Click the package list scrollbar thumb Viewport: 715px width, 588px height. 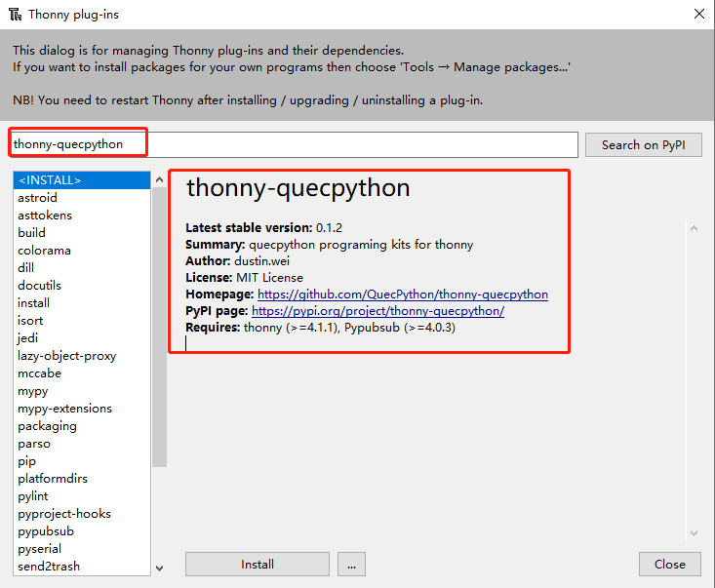click(x=159, y=328)
